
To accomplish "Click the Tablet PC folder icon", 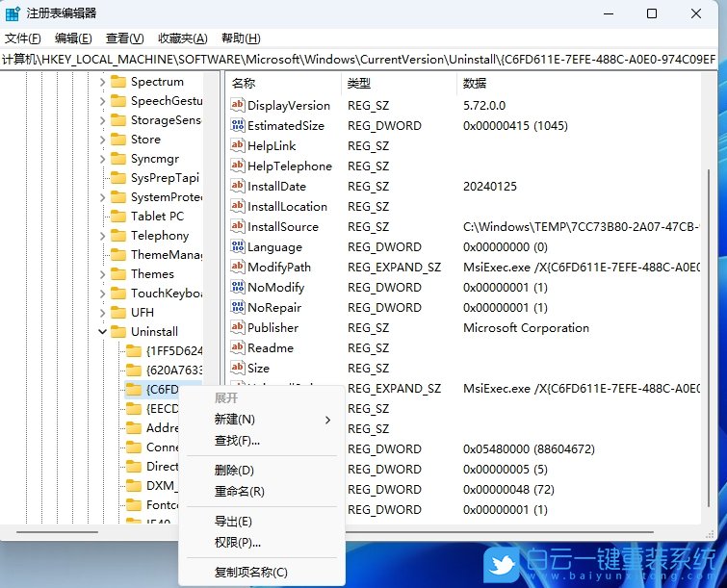I will pos(118,216).
